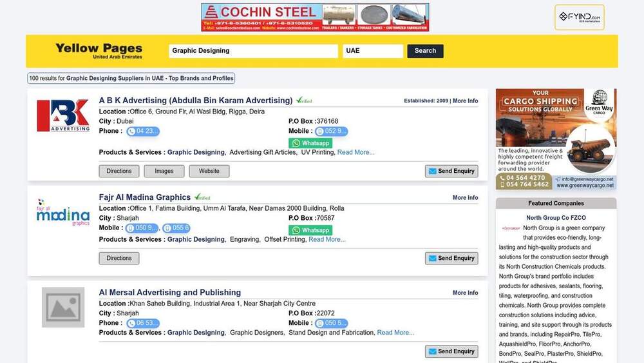Expand Read More for Al Mersal Advertising
The height and width of the screenshot is (363, 644).
pyautogui.click(x=395, y=333)
